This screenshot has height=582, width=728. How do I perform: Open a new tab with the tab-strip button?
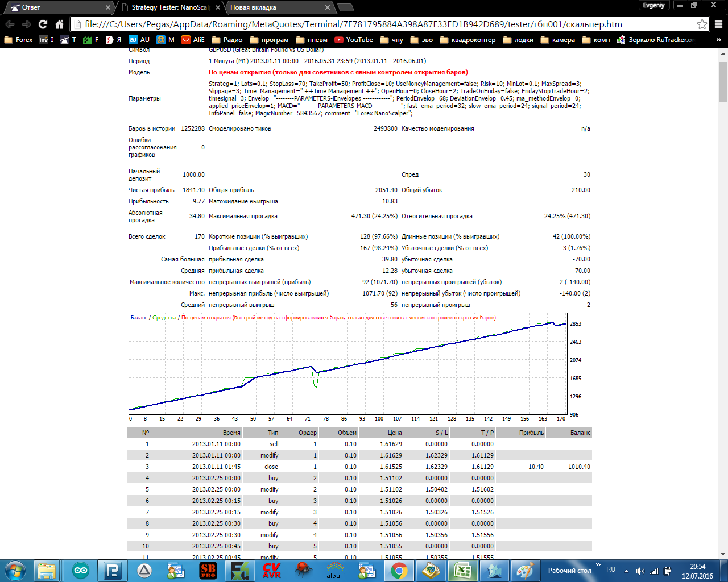(x=346, y=7)
